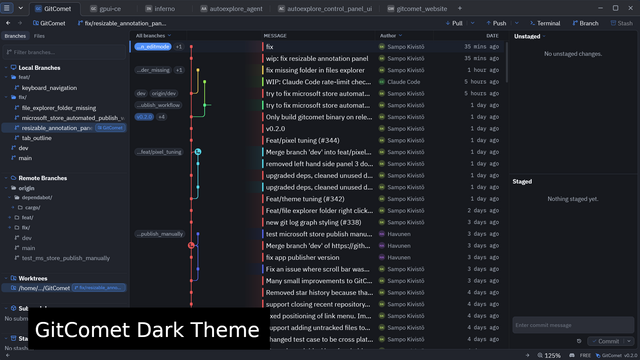Screen dimensions: 640x360
Task: Click the cyan merge node in graph
Action: 198,152
